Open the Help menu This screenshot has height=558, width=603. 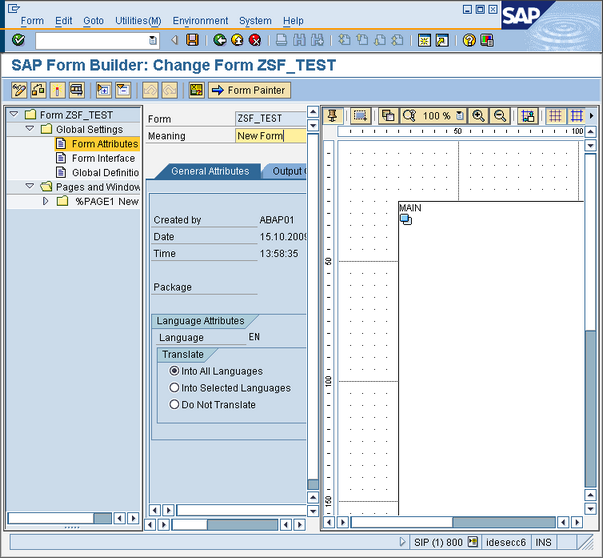293,20
